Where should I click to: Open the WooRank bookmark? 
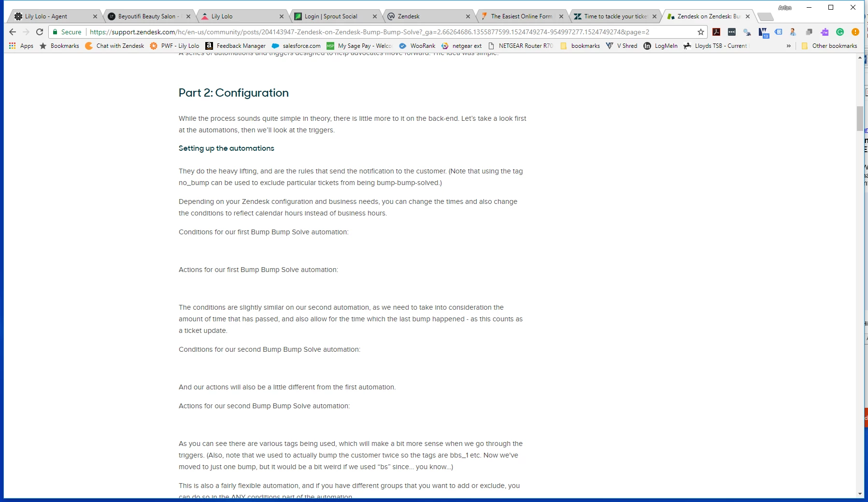417,46
